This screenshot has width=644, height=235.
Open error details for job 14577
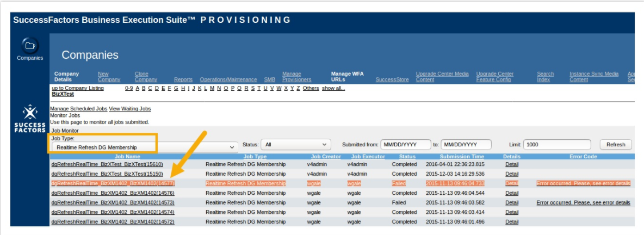pyautogui.click(x=583, y=183)
